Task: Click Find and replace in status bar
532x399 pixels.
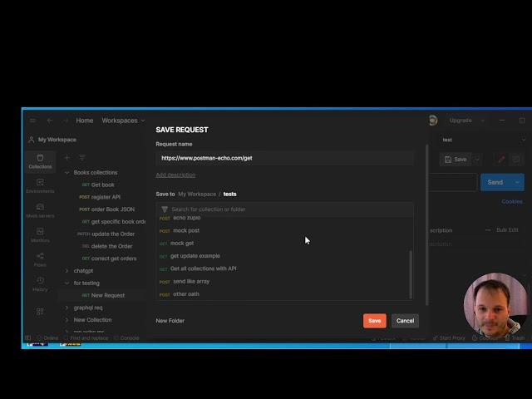Action: click(86, 338)
